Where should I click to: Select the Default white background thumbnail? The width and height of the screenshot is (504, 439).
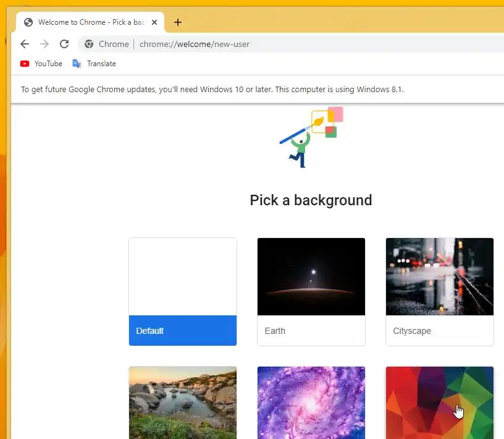tap(183, 277)
